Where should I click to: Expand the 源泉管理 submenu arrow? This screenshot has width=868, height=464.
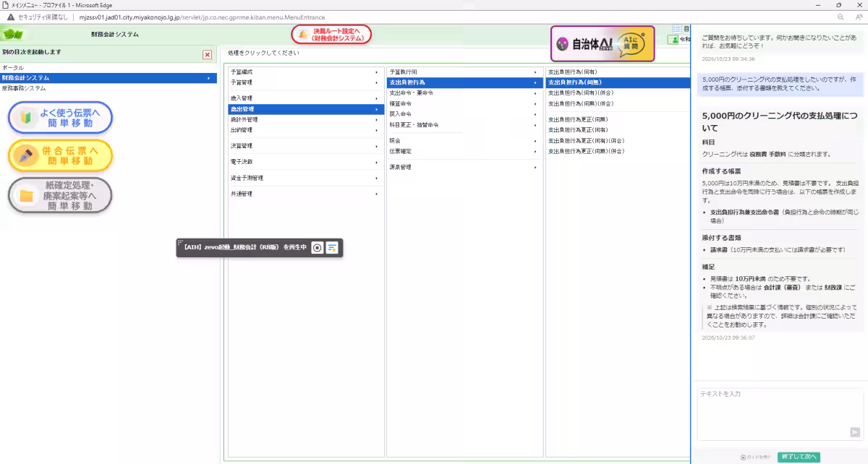(x=535, y=167)
